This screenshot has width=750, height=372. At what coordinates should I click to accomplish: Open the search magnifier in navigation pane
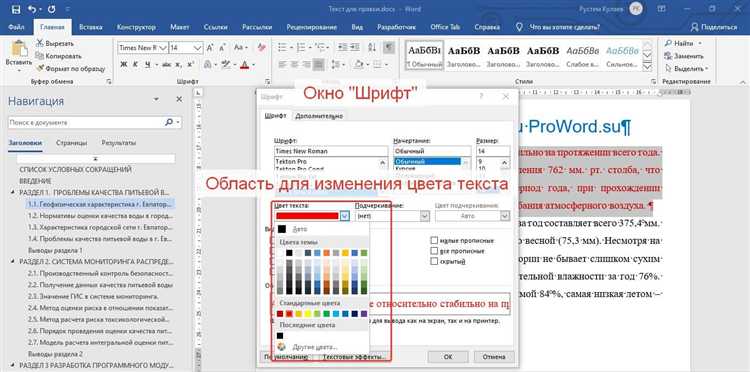coord(169,122)
